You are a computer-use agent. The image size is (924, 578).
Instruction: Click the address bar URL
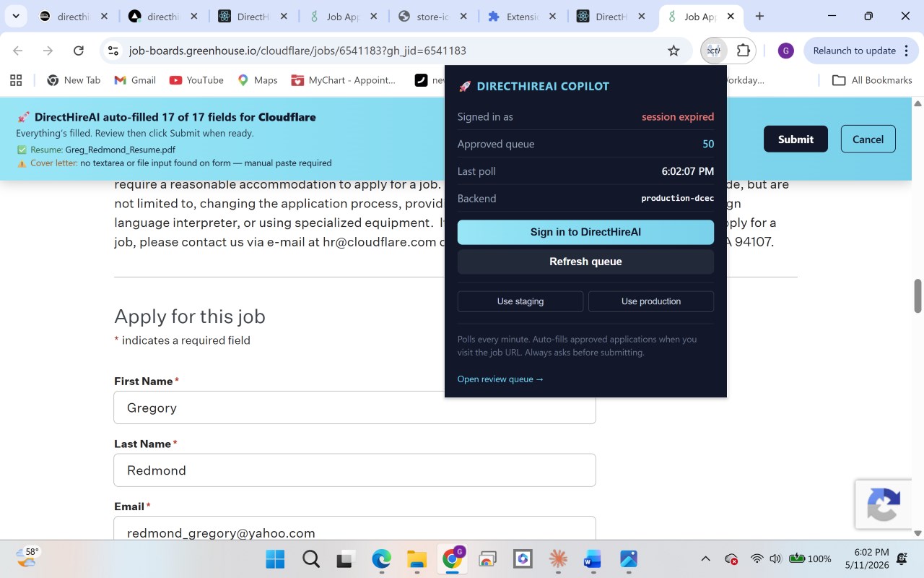(297, 51)
